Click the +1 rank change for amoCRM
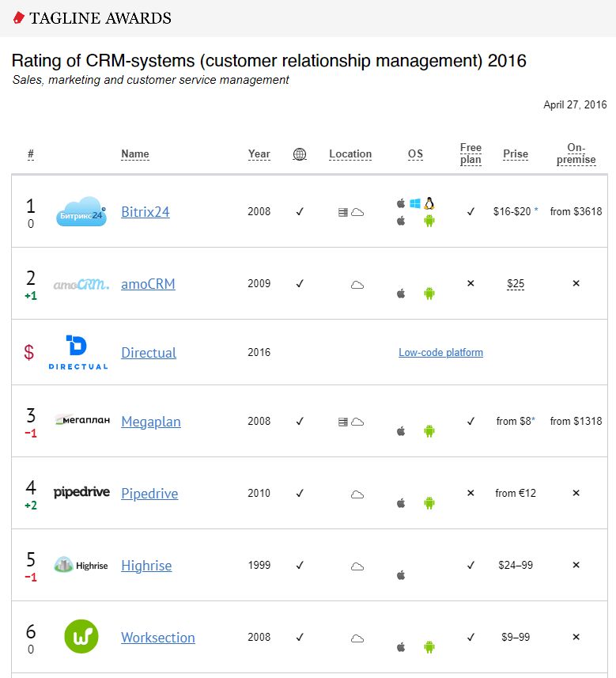 (x=31, y=296)
